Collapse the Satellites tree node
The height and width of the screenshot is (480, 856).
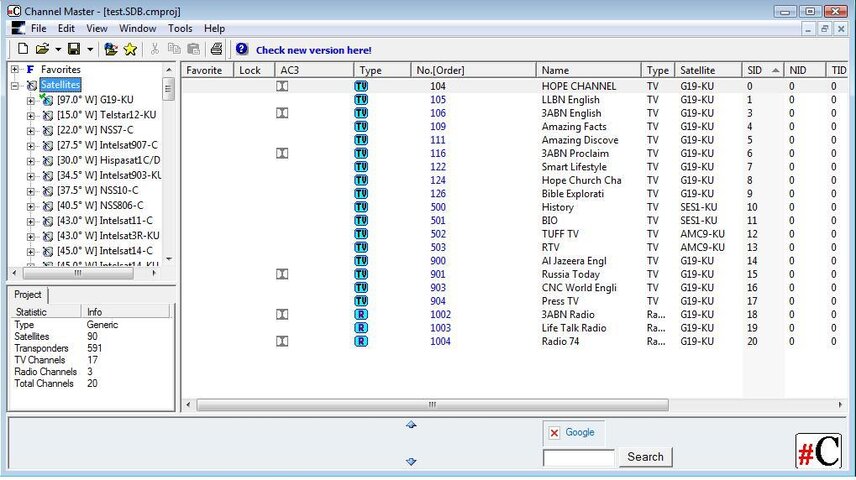15,85
